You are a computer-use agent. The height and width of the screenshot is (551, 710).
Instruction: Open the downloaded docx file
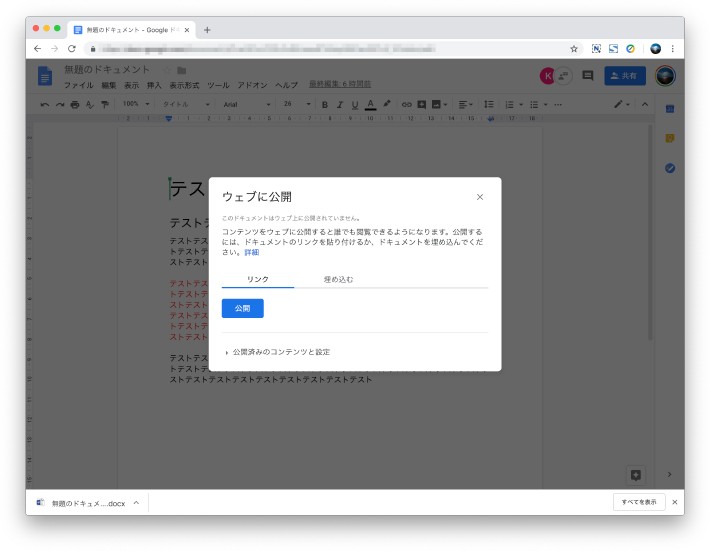(81, 503)
